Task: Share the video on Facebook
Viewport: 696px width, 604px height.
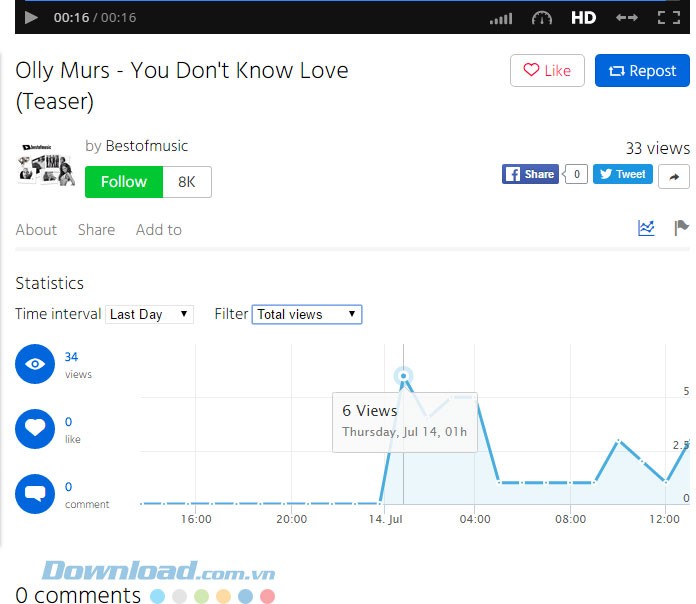Action: tap(530, 174)
